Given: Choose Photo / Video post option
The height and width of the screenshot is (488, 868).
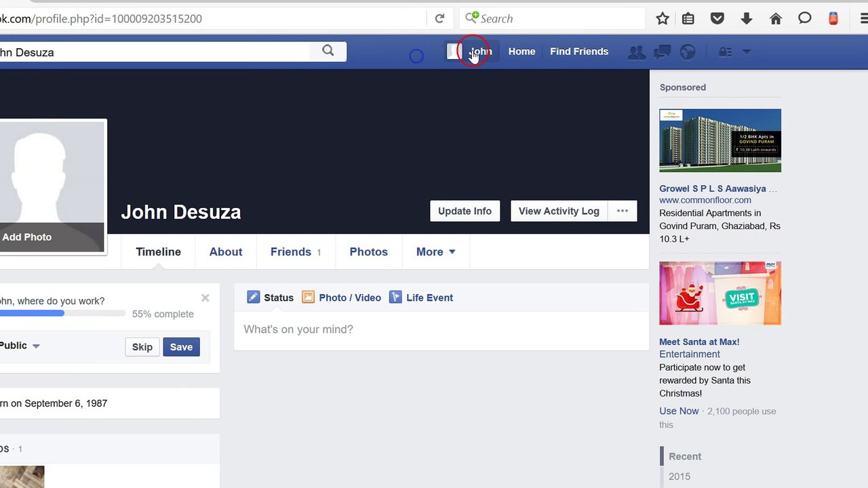Looking at the screenshot, I should [341, 298].
